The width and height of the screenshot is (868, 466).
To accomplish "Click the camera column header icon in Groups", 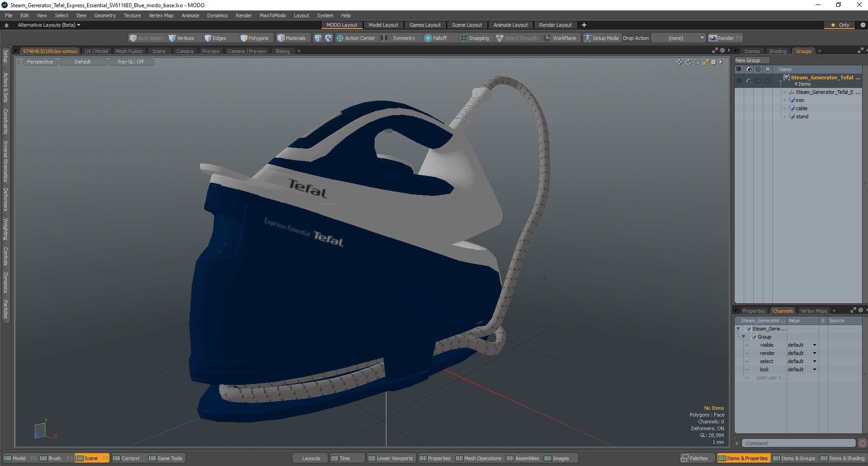I will (x=748, y=69).
